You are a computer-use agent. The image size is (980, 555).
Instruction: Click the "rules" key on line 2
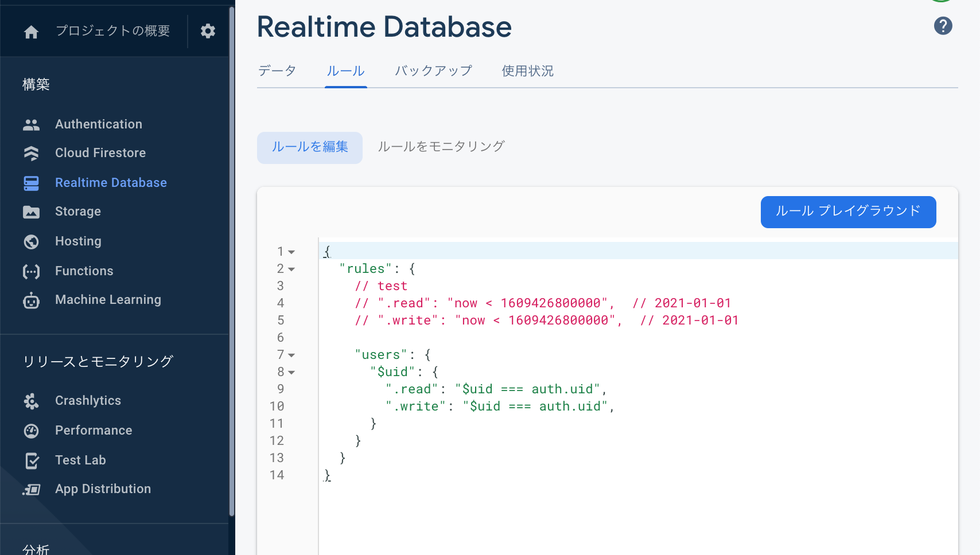(365, 269)
